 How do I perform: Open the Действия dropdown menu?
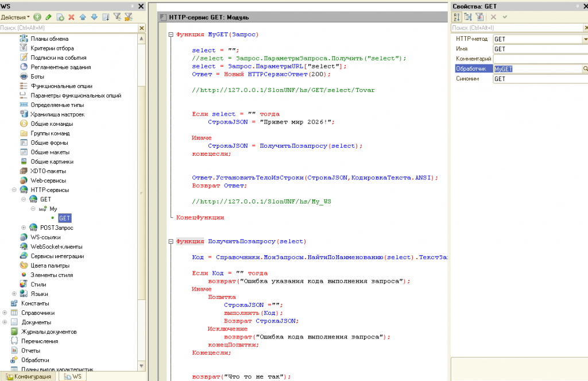click(16, 17)
